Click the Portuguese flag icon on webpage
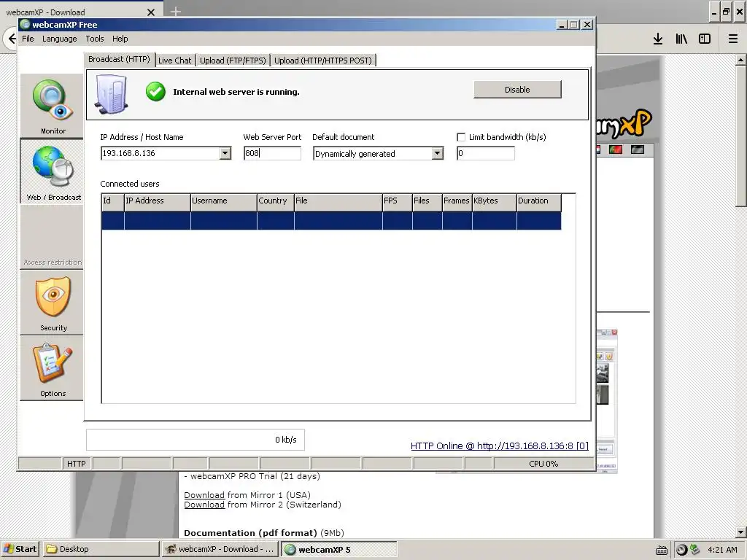 [x=616, y=149]
